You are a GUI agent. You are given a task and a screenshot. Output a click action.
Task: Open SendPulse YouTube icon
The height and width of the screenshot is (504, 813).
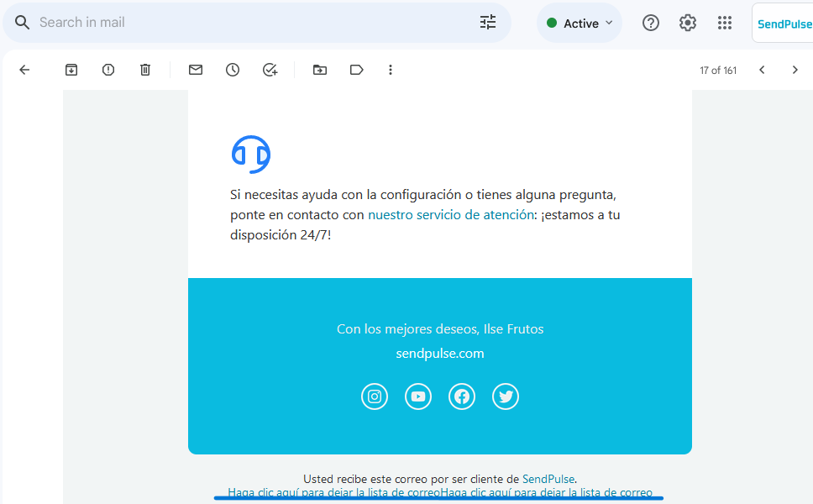tap(418, 396)
